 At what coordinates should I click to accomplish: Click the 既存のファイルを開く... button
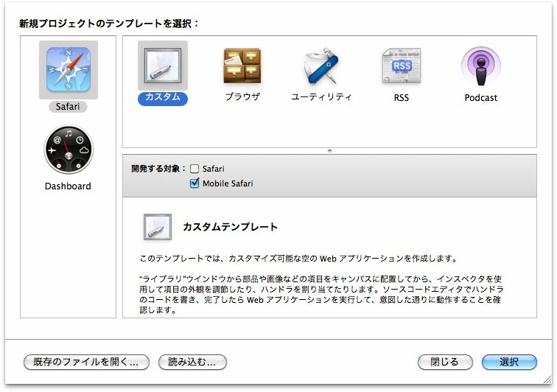86,362
